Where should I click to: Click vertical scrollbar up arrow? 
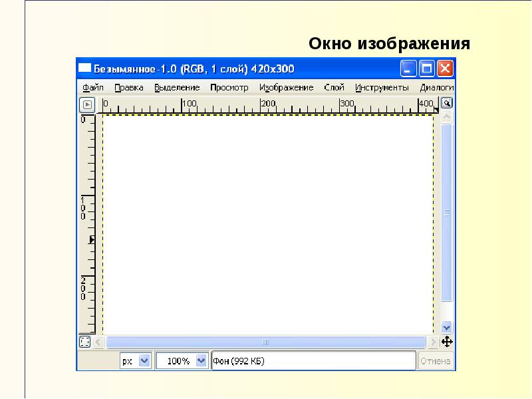click(446, 117)
